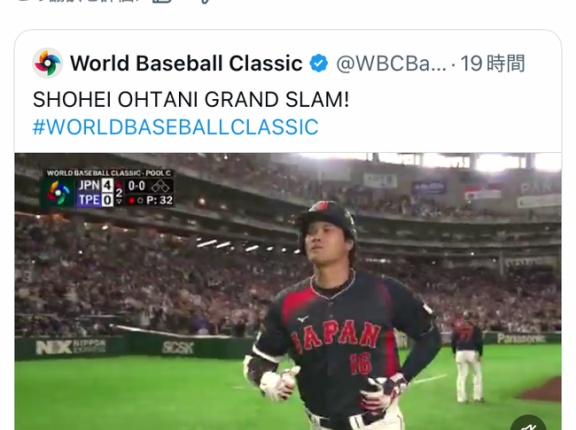Play the Japan batter video thumbnail
This screenshot has height=430, width=576.
pos(288,292)
